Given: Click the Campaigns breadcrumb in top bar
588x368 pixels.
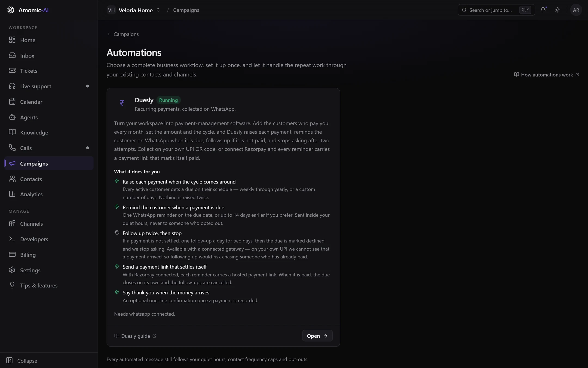Looking at the screenshot, I should (186, 10).
